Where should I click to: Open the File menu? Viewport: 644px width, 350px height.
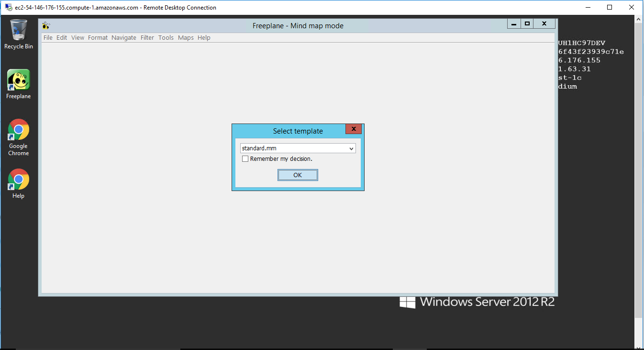pyautogui.click(x=48, y=38)
